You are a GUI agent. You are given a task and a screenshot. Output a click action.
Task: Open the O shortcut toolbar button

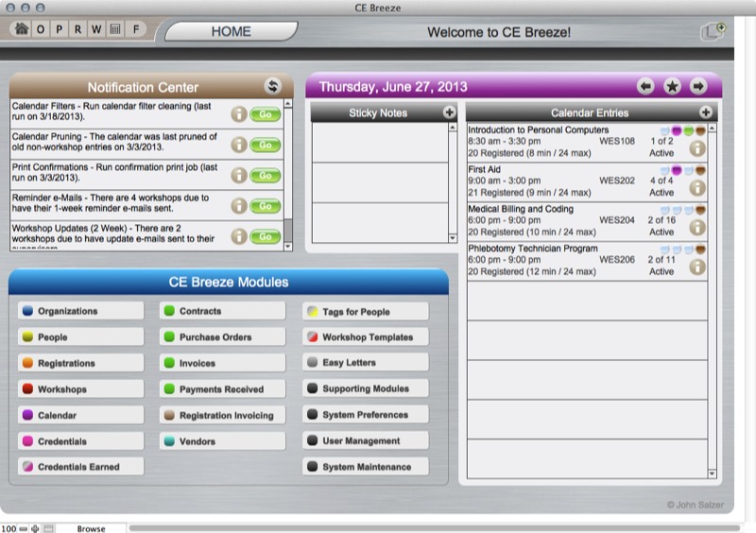coord(41,29)
